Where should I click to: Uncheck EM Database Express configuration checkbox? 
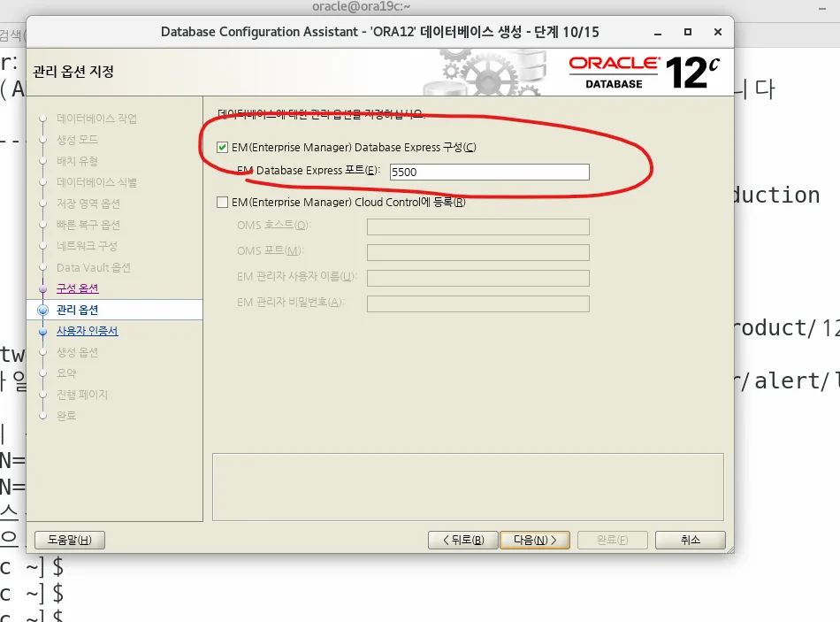coord(222,148)
